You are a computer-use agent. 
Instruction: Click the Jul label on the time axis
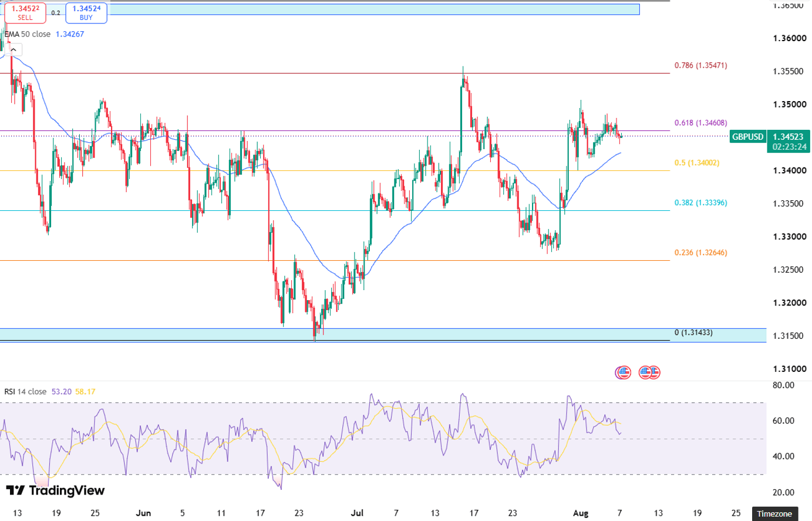click(357, 513)
